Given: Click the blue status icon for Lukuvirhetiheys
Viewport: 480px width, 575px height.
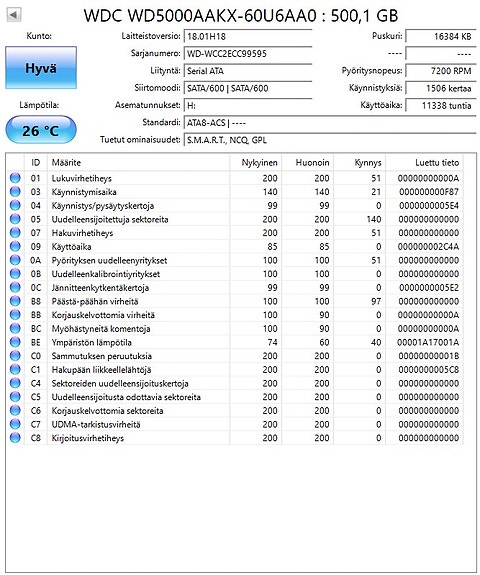Looking at the screenshot, I should click(15, 178).
